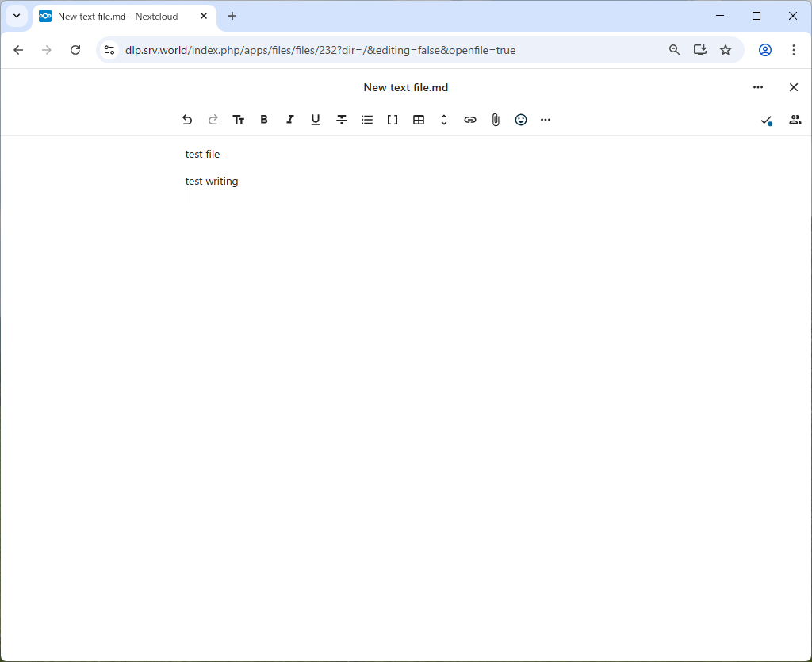Viewport: 812px width, 662px height.
Task: Undo the last edit in the editor
Action: pos(187,120)
